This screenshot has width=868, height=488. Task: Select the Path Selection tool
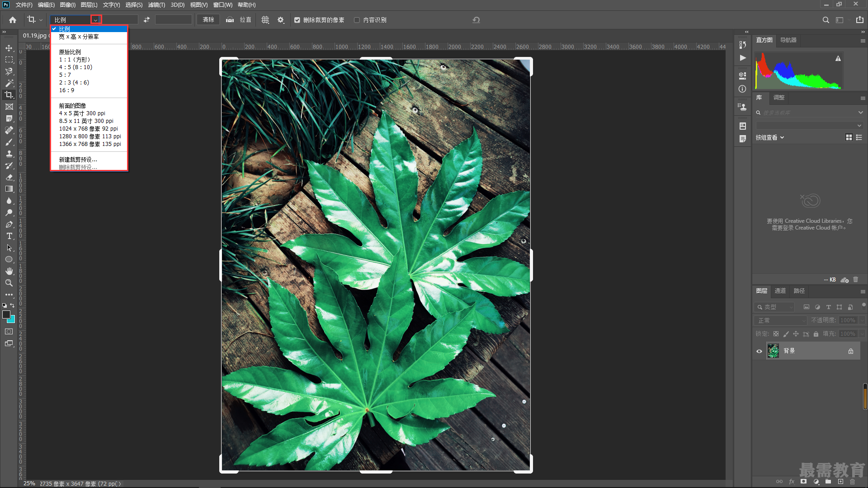pyautogui.click(x=9, y=248)
